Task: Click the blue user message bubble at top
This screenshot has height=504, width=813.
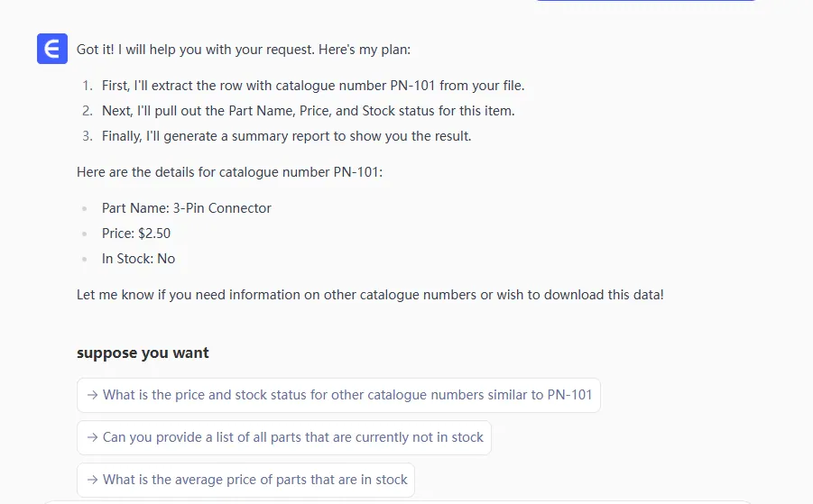Action: (645, 1)
